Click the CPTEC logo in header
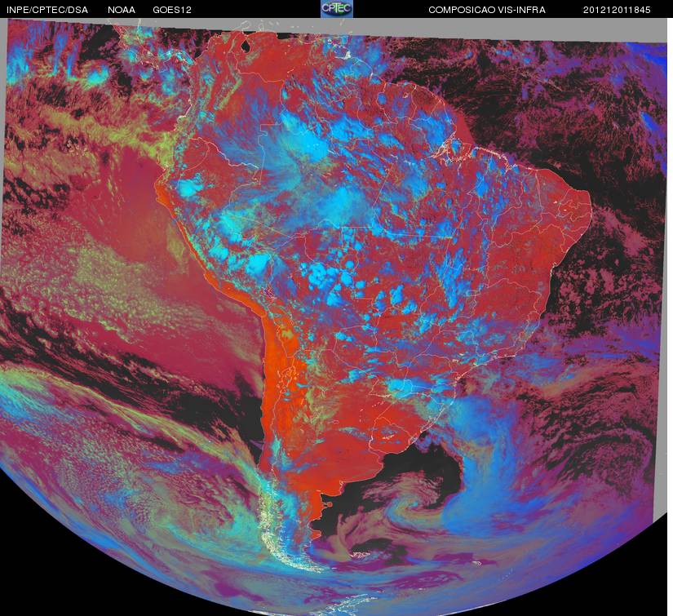 [x=337, y=9]
